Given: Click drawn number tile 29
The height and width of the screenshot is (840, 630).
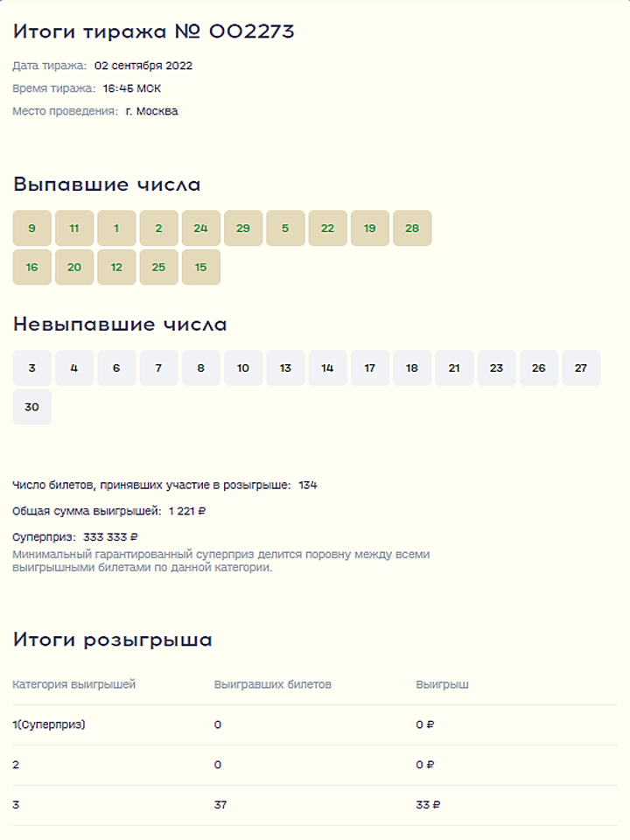Looking at the screenshot, I should [243, 228].
